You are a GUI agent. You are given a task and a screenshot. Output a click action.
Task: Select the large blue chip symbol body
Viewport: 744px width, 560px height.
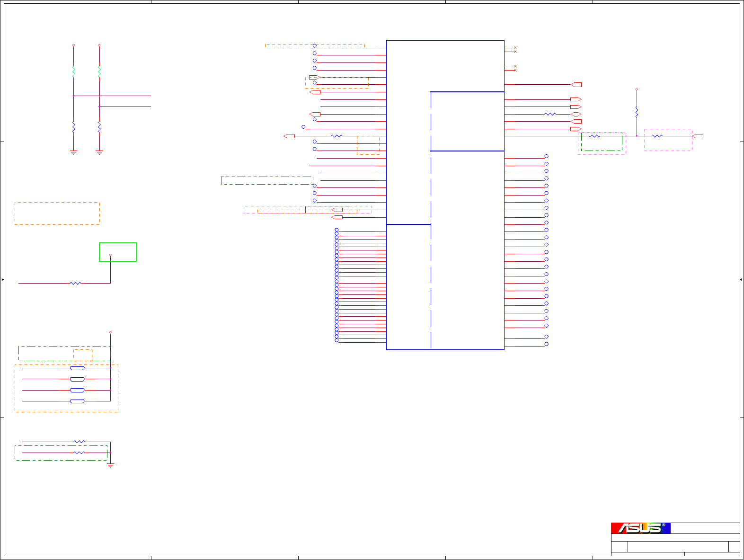click(445, 195)
